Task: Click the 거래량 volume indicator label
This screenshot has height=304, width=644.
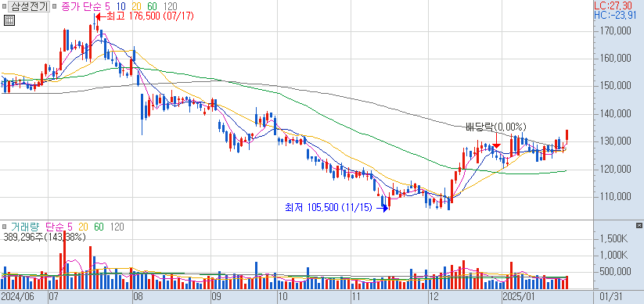Action: point(25,227)
